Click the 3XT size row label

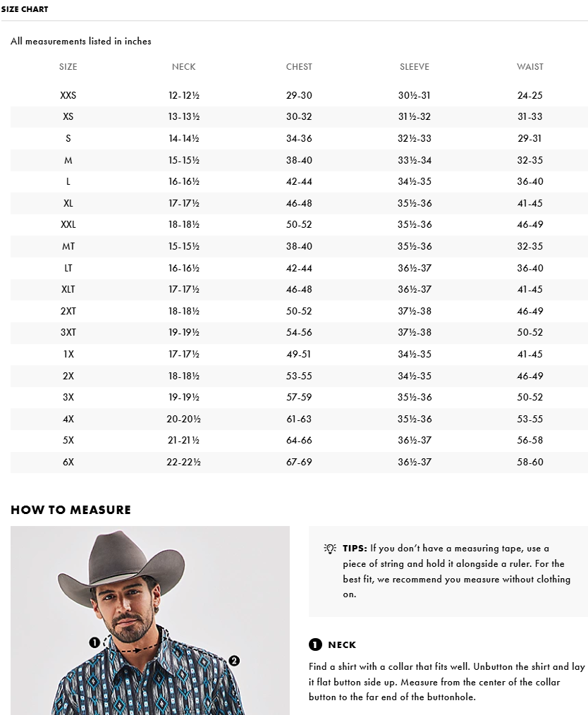coord(68,333)
